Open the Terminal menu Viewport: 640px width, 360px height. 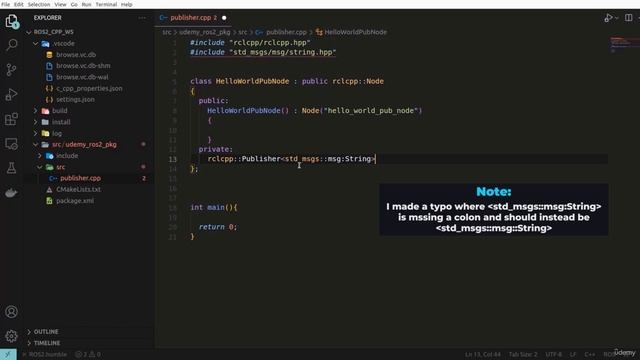coord(106,4)
